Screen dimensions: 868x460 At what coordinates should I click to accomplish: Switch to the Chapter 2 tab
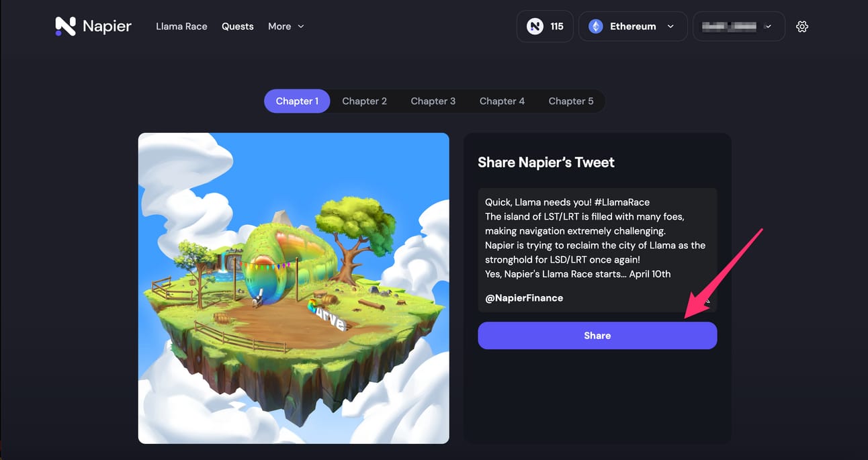coord(364,101)
